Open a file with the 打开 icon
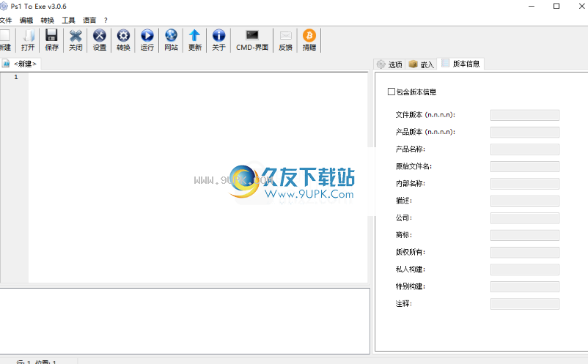This screenshot has height=364, width=588. point(28,40)
